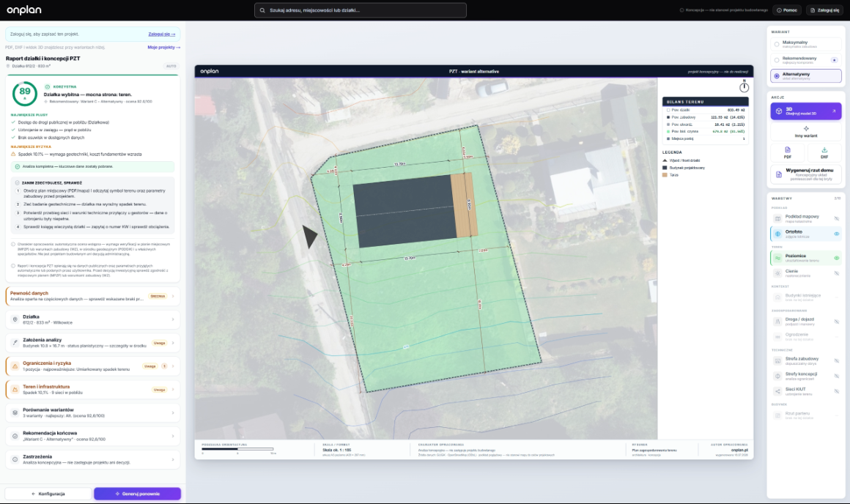The image size is (850, 504).
Task: Show the Podkład mapowy layer
Action: (837, 218)
